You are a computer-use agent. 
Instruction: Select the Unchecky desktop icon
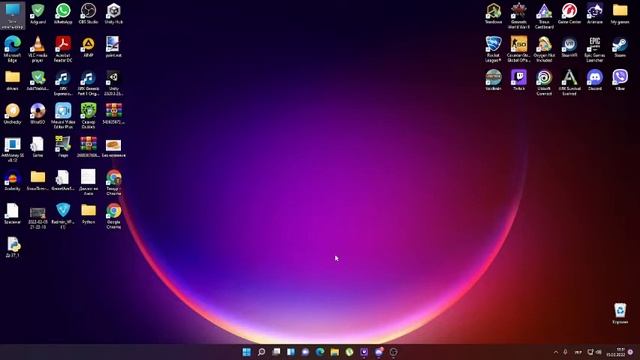12,113
